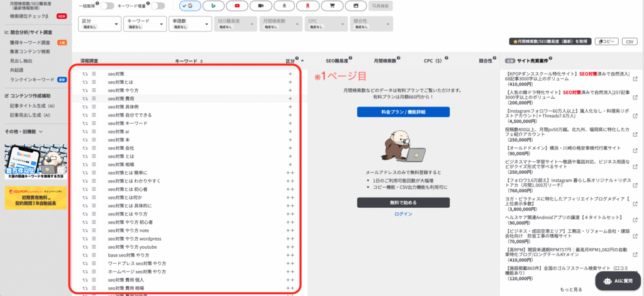Screen dimensions: 644x296
Task: Click plus icon for row 'seo対策 本'
Action: [x=290, y=140]
